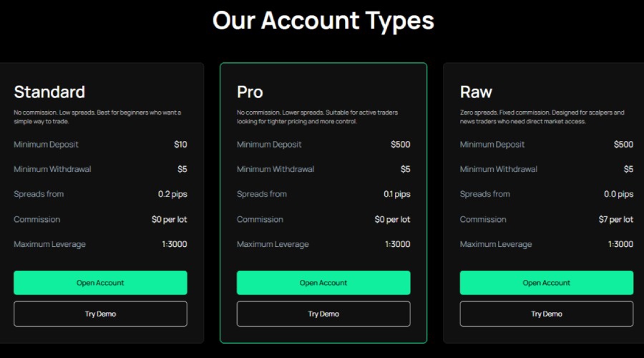
Task: Click the Pro card title
Action: [x=250, y=92]
